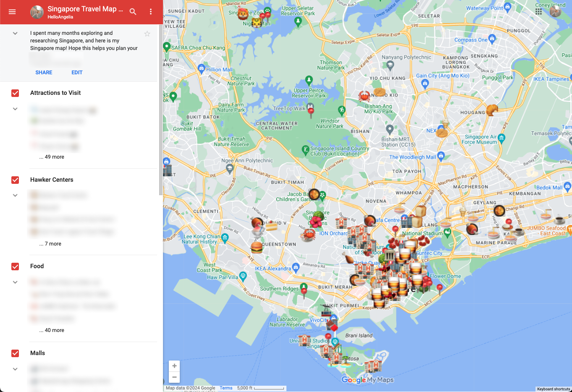This screenshot has height=392, width=572.
Task: Zoom in on the map
Action: 174,366
